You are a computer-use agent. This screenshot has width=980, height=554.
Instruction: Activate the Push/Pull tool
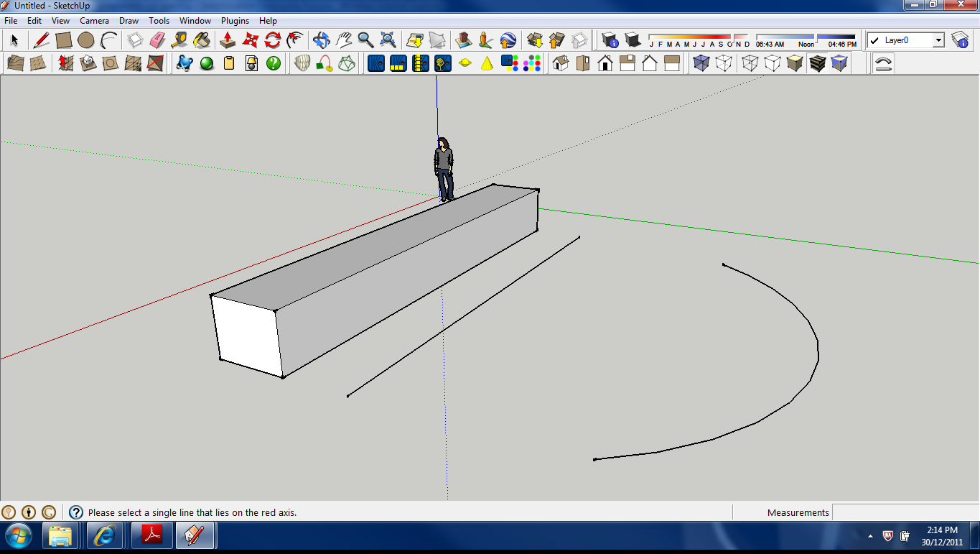pyautogui.click(x=228, y=40)
